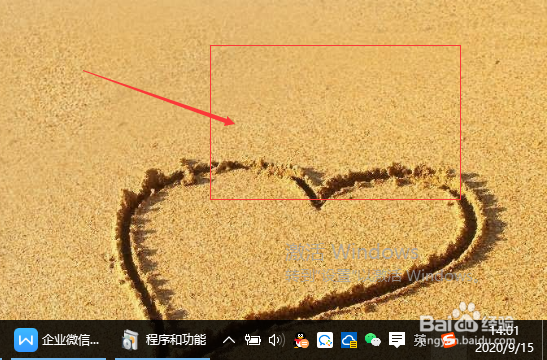The width and height of the screenshot is (547, 360).
Task: Open the Action Center notification icon
Action: click(x=397, y=340)
